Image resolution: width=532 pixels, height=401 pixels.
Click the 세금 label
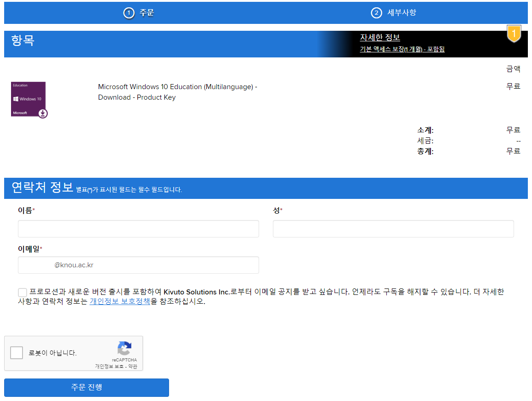[x=425, y=141]
